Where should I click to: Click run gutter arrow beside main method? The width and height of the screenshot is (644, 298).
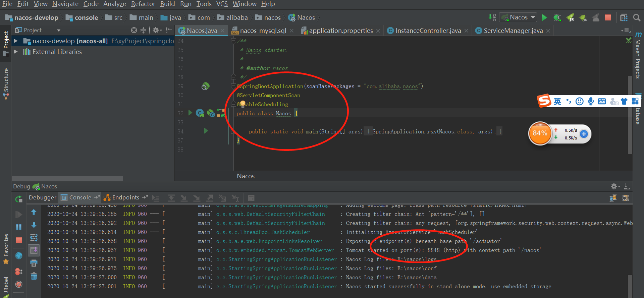tap(206, 131)
